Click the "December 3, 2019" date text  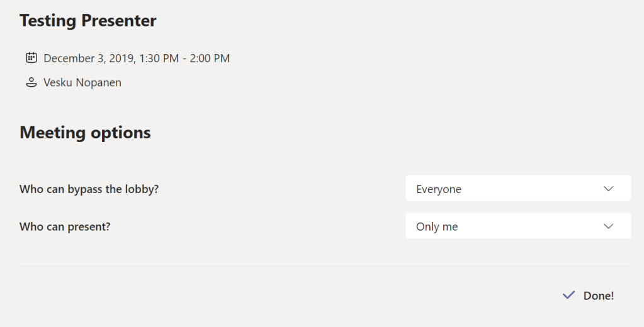click(x=88, y=58)
